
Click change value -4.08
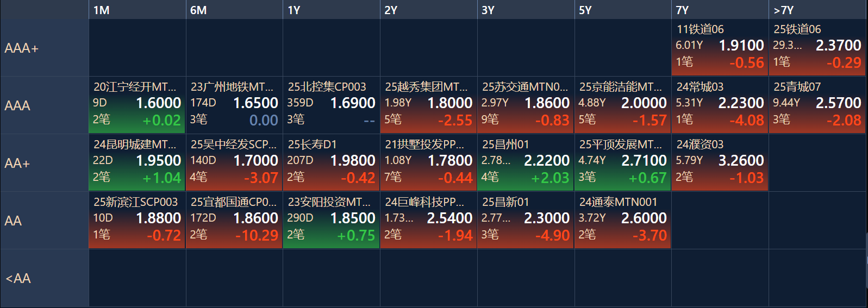(x=747, y=120)
